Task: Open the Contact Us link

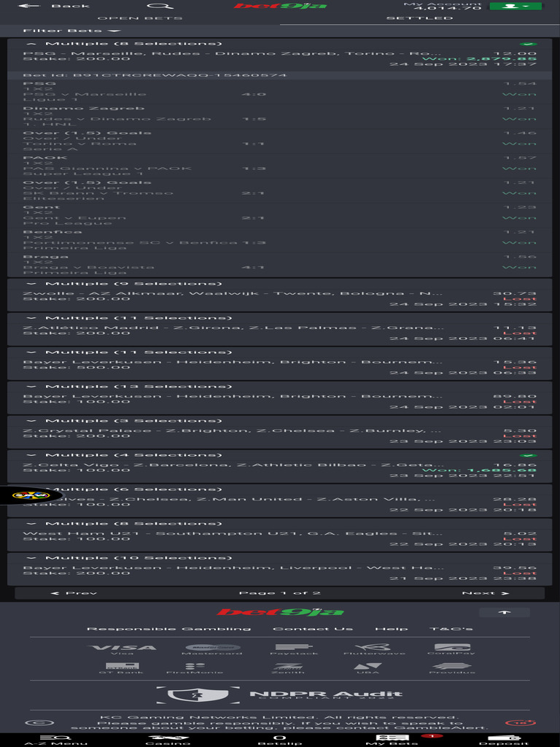Action: (x=313, y=629)
